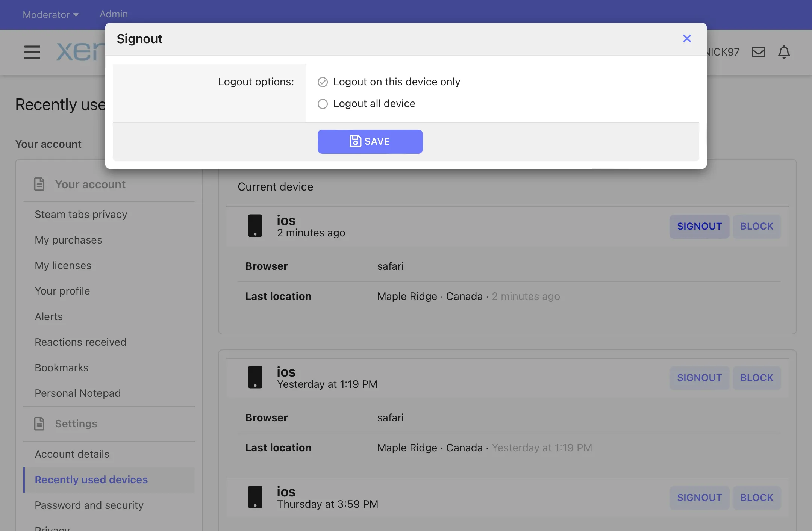Click the phone icon for Yesterday's ios device

click(x=255, y=377)
